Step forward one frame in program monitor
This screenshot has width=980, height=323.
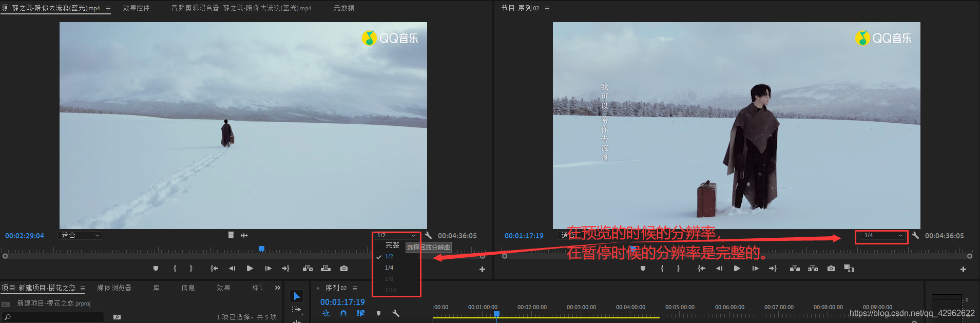click(x=755, y=268)
